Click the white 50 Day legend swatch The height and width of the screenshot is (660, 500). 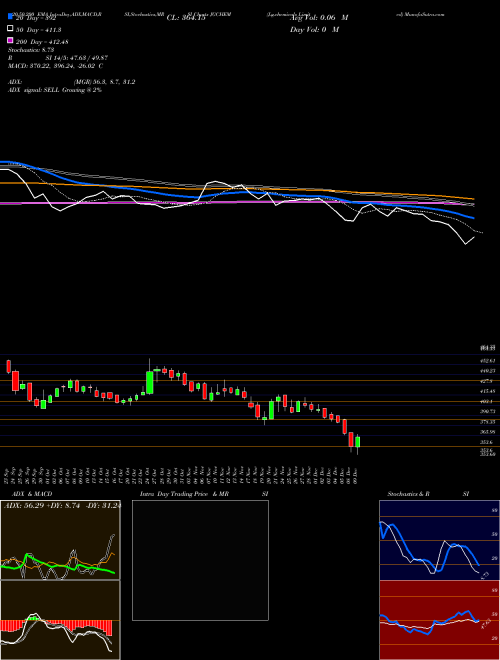coord(10,29)
